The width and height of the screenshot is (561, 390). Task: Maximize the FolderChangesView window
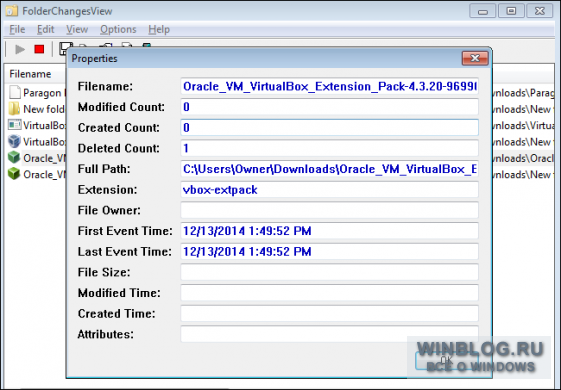(511, 11)
